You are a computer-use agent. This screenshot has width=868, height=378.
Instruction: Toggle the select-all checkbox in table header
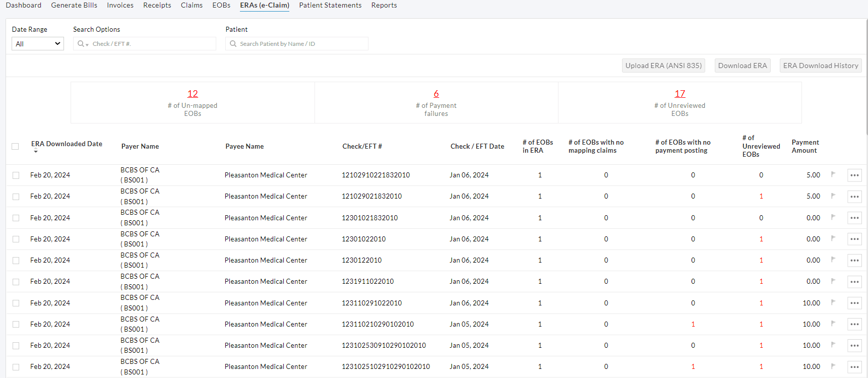(15, 146)
